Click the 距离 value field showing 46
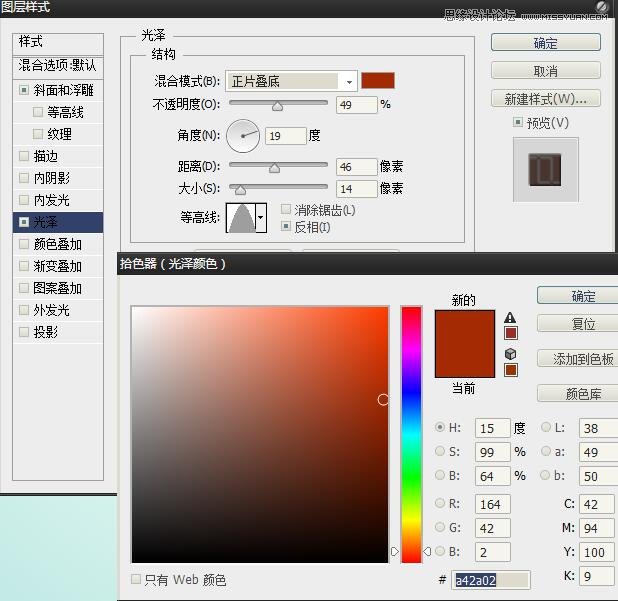618x601 pixels. [x=357, y=167]
